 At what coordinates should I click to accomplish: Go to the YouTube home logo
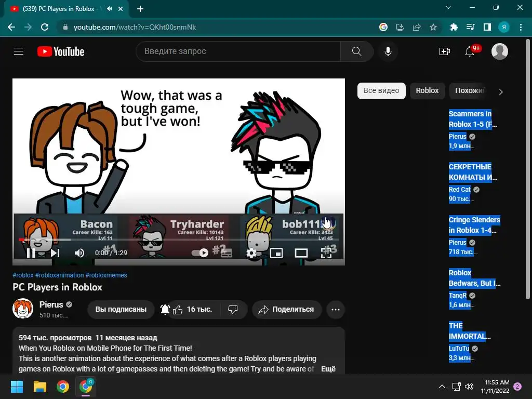click(61, 51)
